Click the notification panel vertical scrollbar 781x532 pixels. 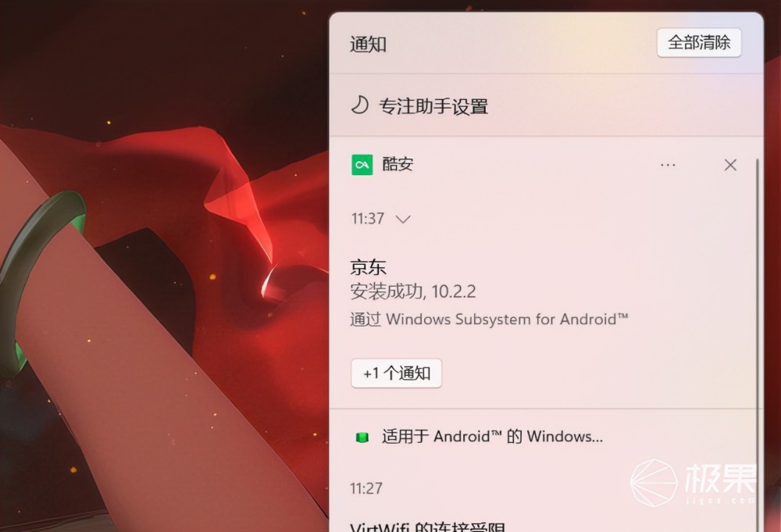point(757,345)
